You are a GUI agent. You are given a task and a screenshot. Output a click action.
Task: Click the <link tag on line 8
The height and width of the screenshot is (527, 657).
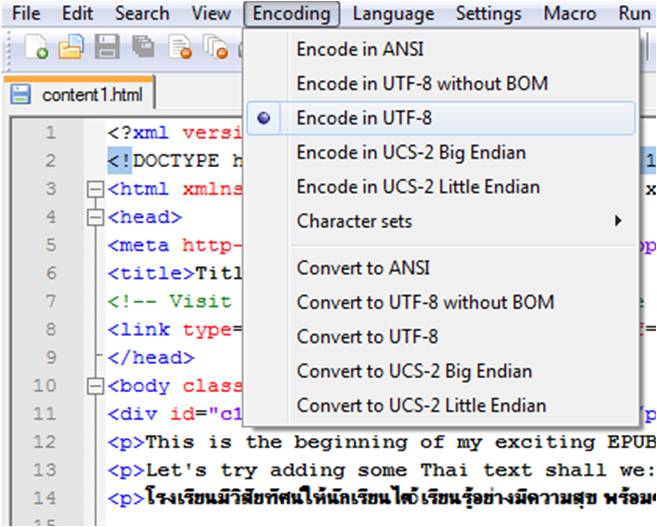point(139,330)
